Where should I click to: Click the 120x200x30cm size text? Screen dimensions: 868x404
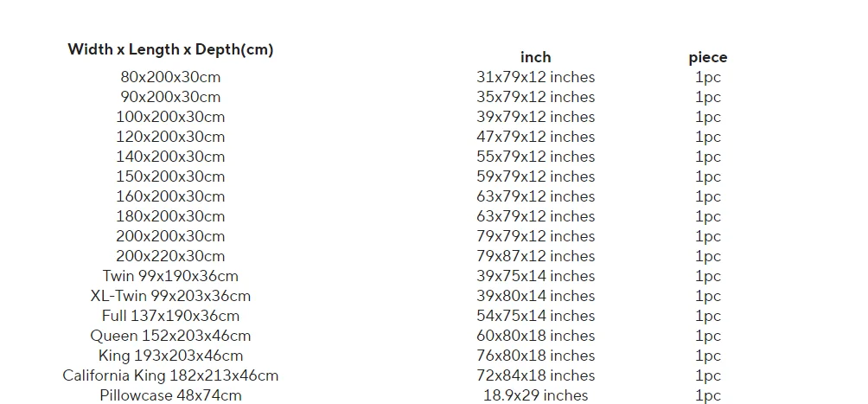(x=170, y=137)
